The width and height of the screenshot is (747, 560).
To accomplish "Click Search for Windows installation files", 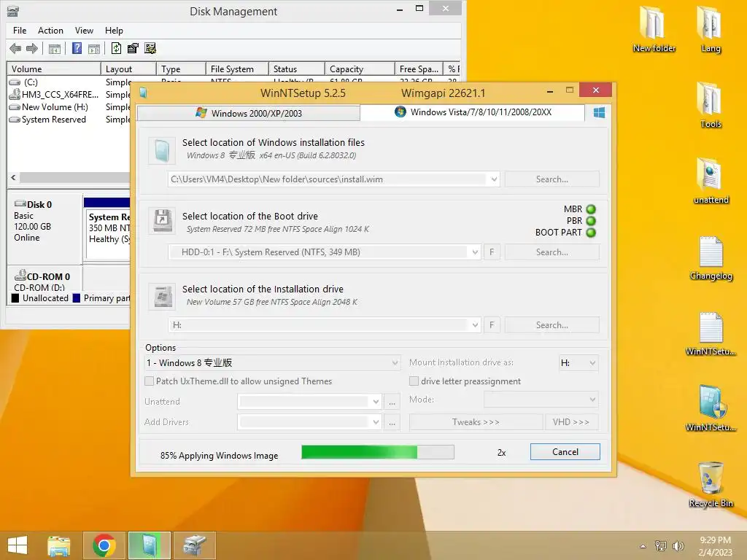I will [551, 179].
